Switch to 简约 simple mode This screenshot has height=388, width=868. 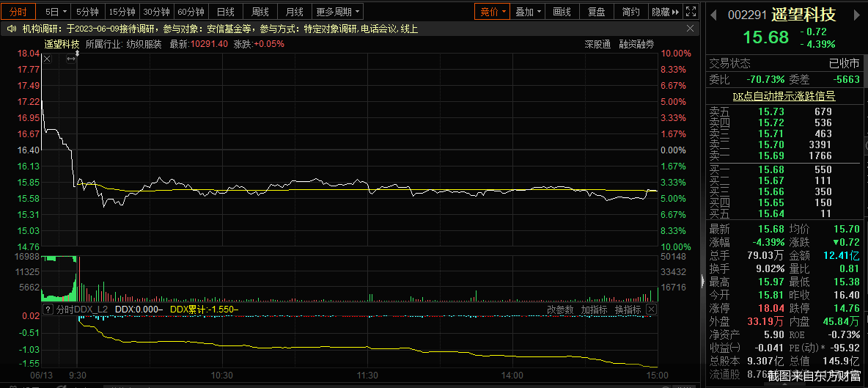630,12
